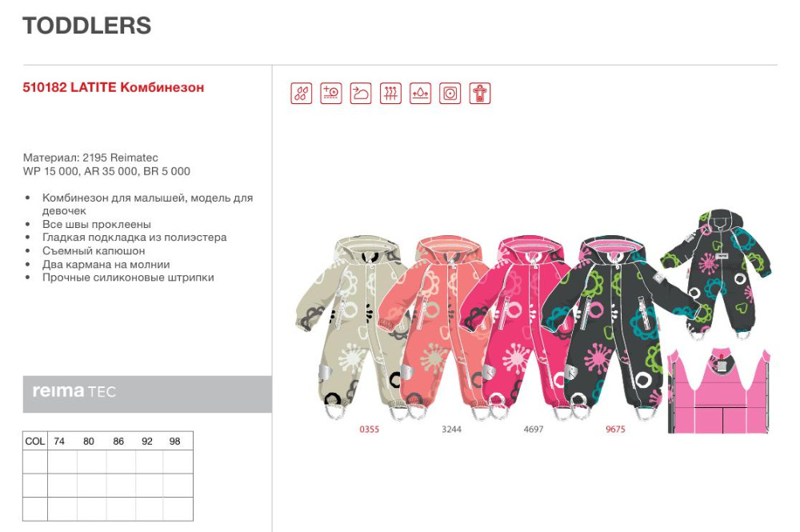
Task: Select the windproof cloud arrow icon
Action: [x=361, y=94]
